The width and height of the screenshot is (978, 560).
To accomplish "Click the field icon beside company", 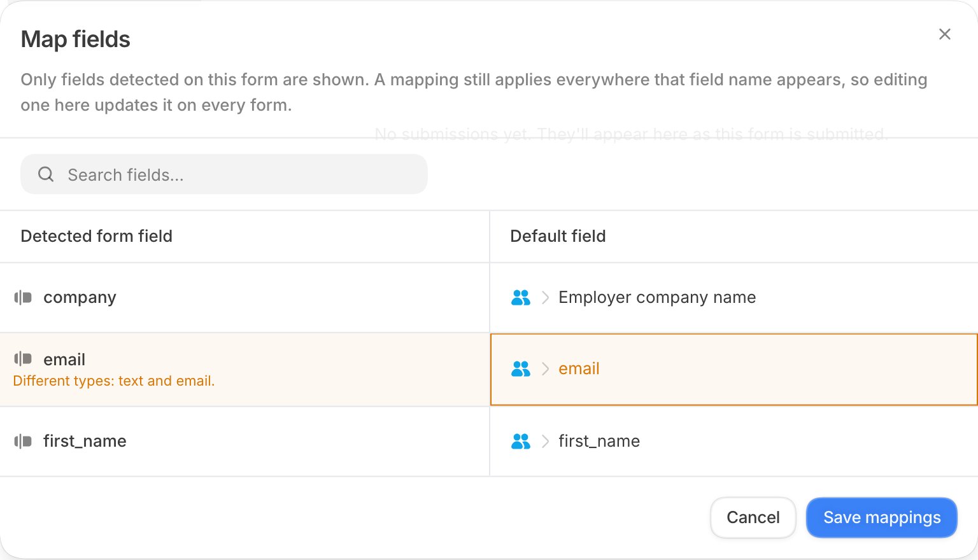I will 23,297.
